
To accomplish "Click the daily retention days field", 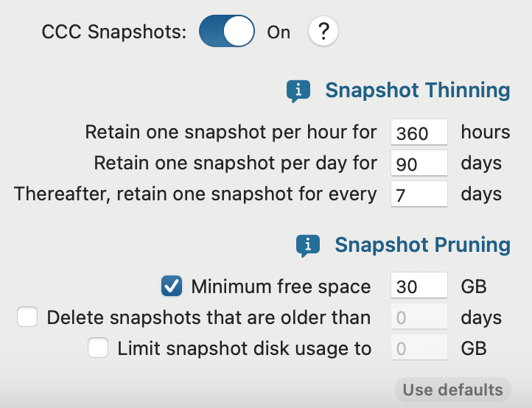I will pos(419,163).
